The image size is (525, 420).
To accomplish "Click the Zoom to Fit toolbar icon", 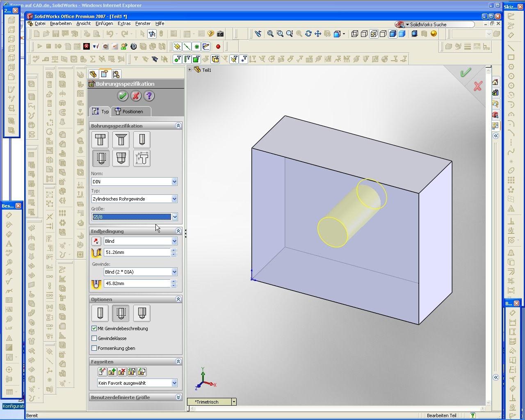I will pos(270,34).
